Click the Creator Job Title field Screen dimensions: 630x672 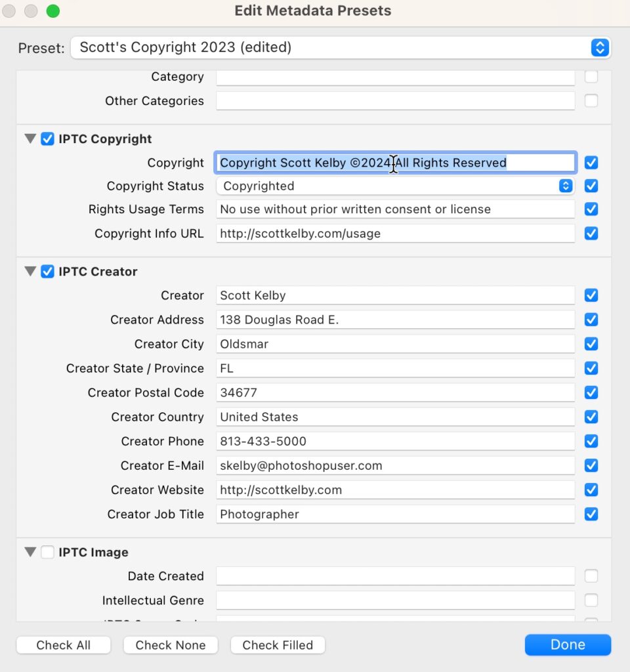(395, 514)
